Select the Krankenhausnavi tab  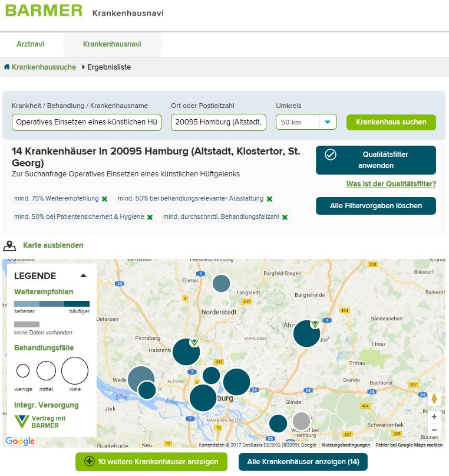tap(112, 44)
